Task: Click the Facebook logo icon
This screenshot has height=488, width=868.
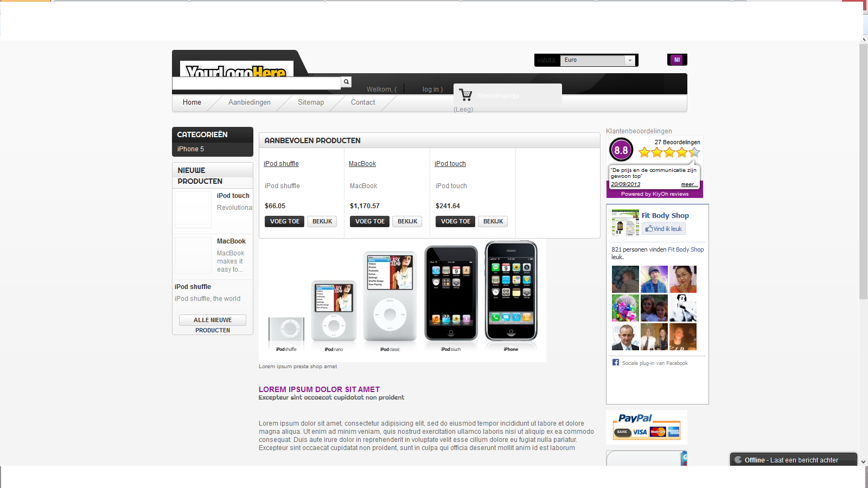Action: (x=616, y=362)
